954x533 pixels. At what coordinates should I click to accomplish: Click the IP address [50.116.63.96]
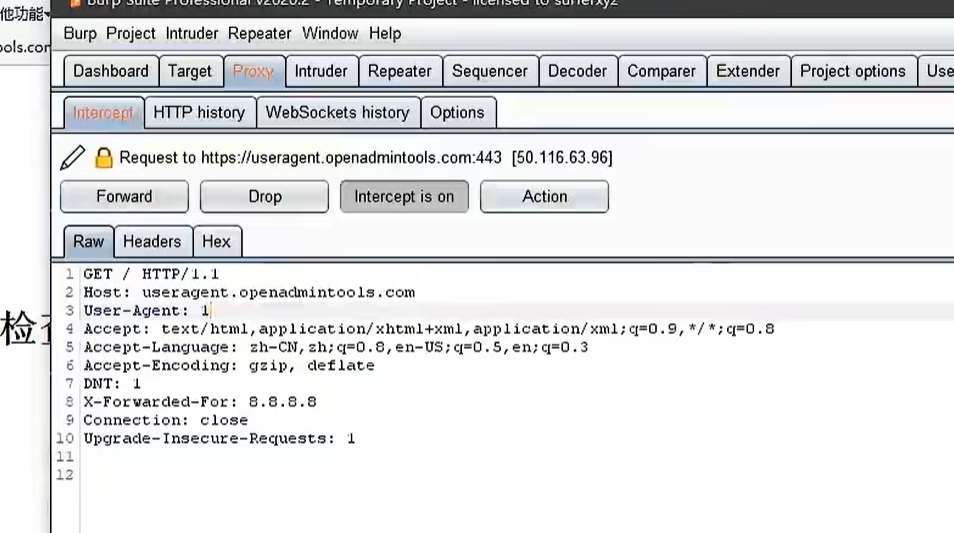click(x=562, y=158)
